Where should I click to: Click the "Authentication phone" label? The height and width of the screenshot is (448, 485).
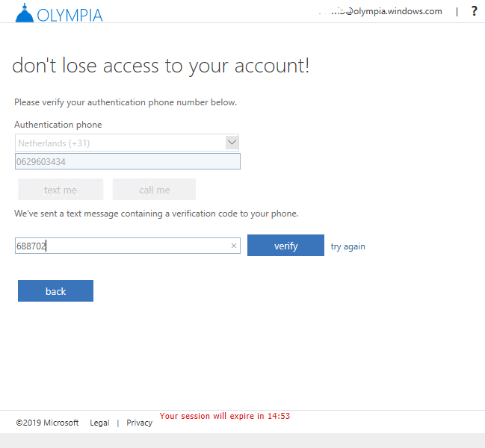tap(58, 125)
